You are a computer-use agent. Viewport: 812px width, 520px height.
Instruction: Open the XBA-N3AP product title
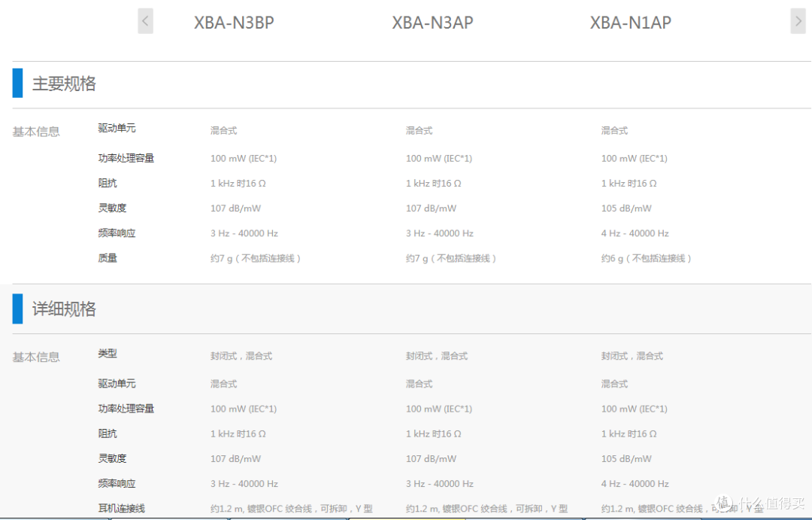point(432,23)
